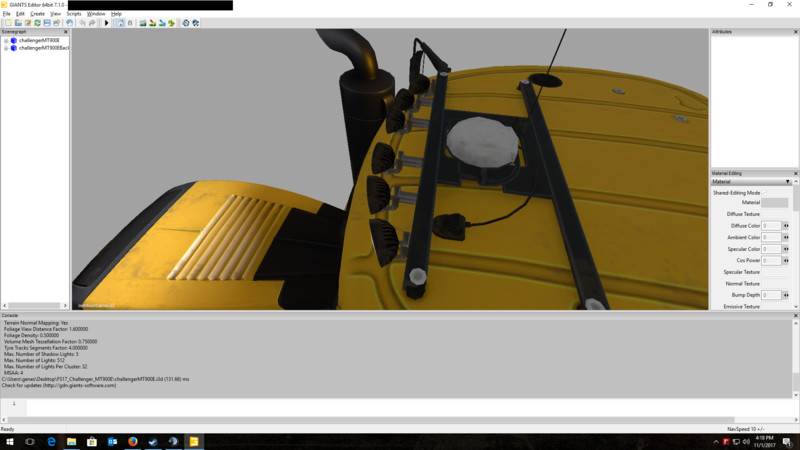The height and width of the screenshot is (450, 800).
Task: Click the Material selector button
Action: point(774,203)
